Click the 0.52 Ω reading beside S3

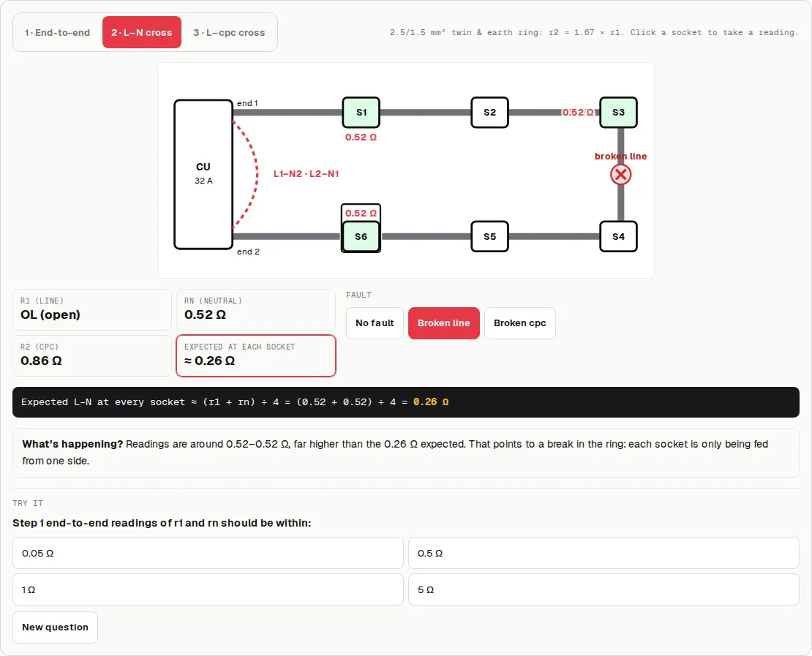pos(578,113)
